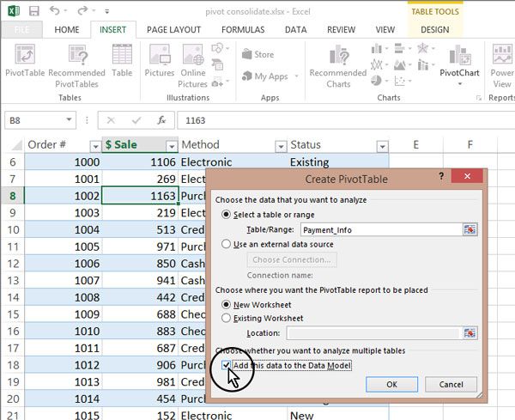Close the Create PivotTable dialog
This screenshot has width=515, height=420.
click(467, 176)
